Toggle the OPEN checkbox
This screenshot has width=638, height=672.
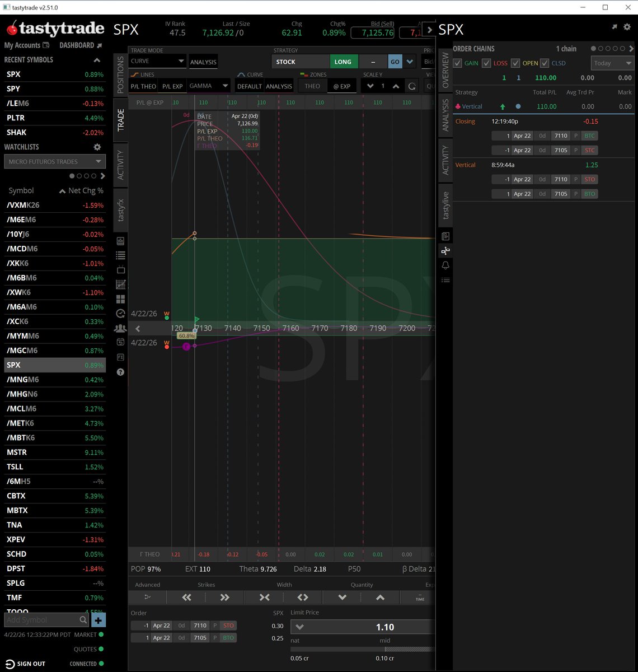click(515, 63)
